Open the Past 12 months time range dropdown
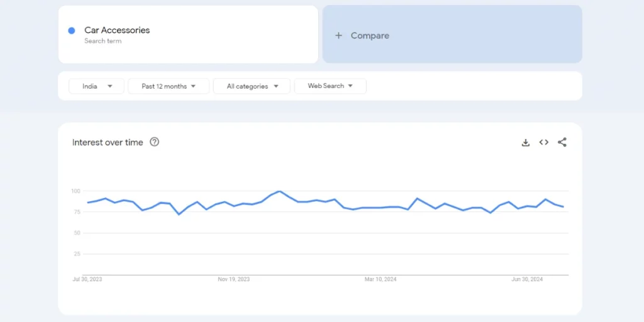 tap(169, 86)
